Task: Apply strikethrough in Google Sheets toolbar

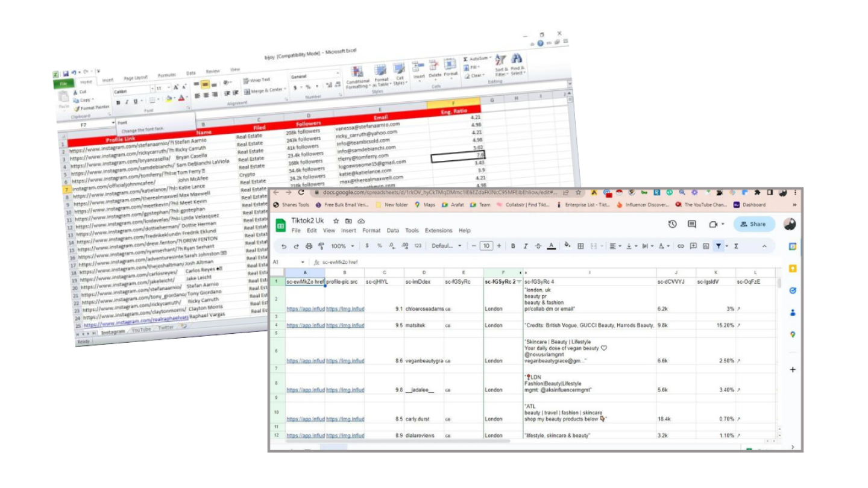Action: pos(538,246)
